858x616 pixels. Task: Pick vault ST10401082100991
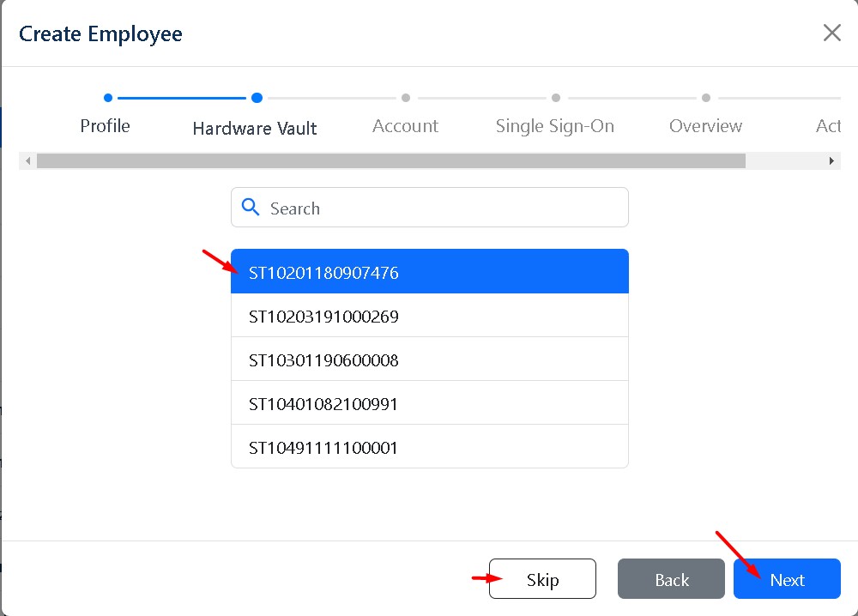[429, 404]
